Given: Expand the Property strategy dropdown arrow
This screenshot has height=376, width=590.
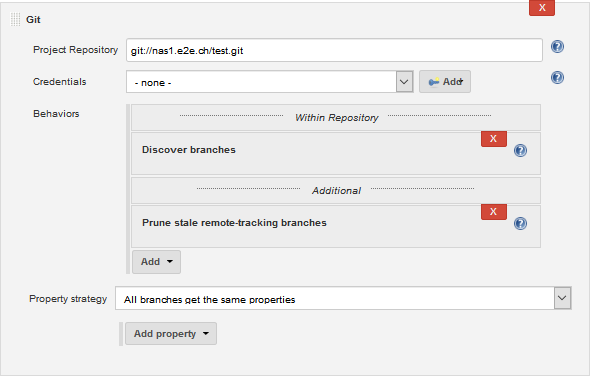Looking at the screenshot, I should (x=563, y=298).
